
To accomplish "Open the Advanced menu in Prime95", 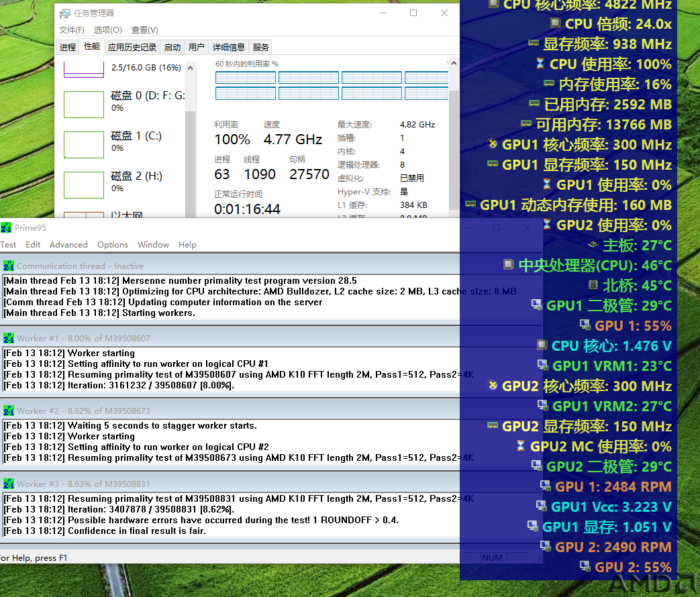I will click(x=68, y=245).
